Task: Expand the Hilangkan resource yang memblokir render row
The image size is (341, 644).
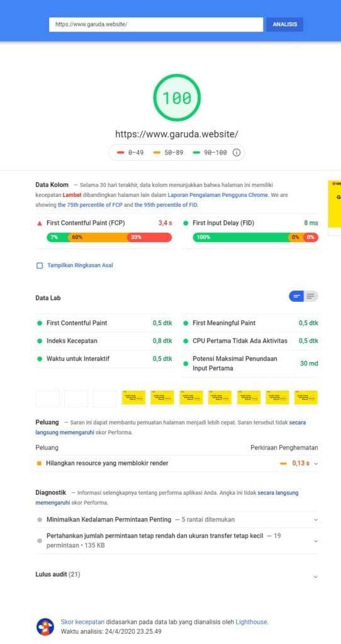Action: click(x=177, y=464)
